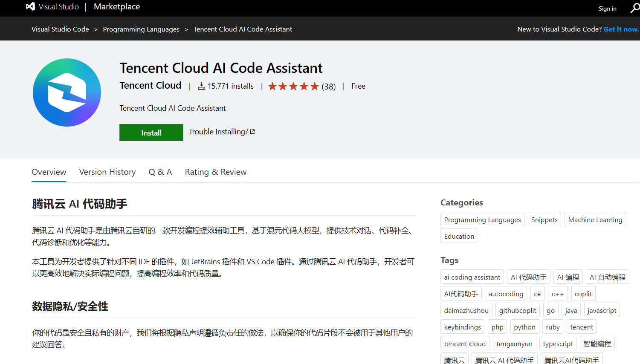Click the ruby tag

[553, 327]
